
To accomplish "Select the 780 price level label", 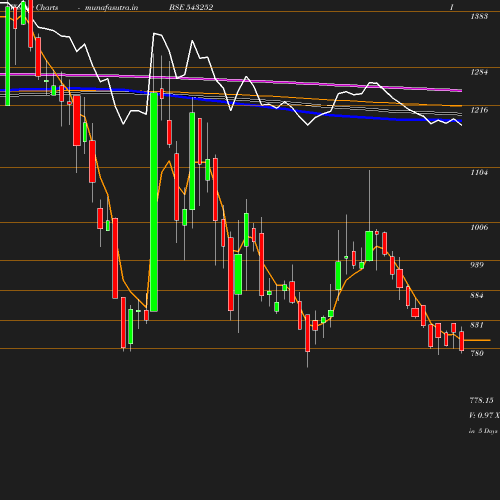I will 477,353.
